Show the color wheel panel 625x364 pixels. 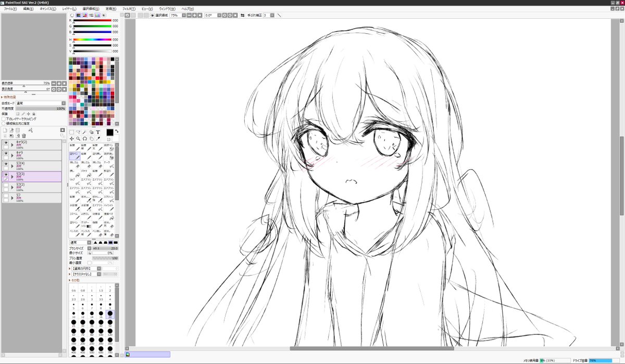point(72,15)
